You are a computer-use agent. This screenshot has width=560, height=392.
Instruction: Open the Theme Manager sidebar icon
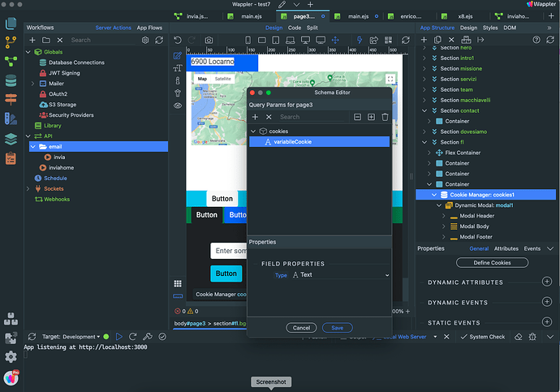11,118
